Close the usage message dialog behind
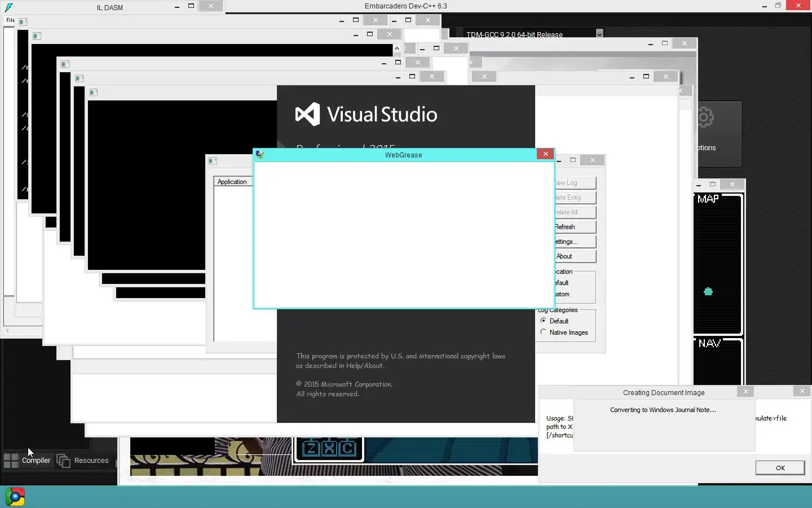Viewport: 812px width, 508px height. (802, 391)
